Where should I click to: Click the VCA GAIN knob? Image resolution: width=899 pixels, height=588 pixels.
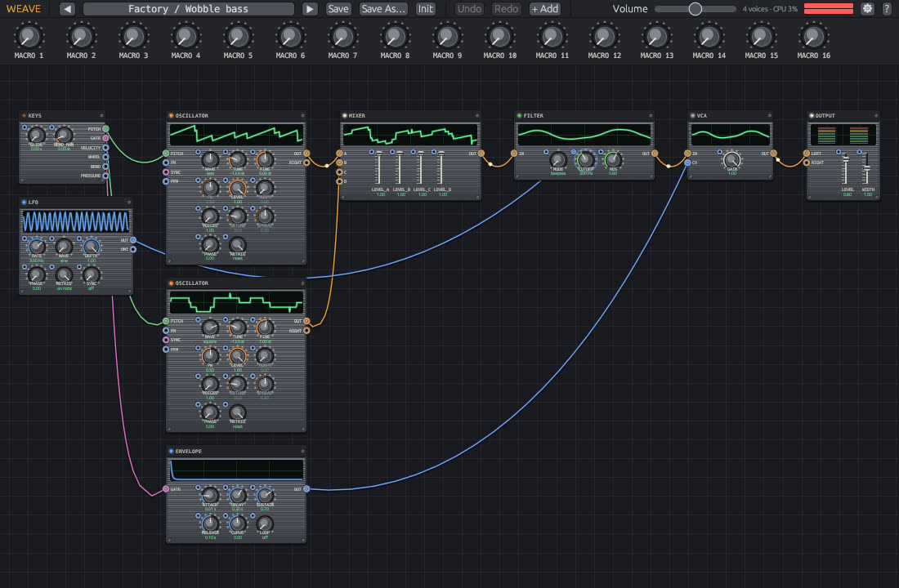(x=731, y=160)
